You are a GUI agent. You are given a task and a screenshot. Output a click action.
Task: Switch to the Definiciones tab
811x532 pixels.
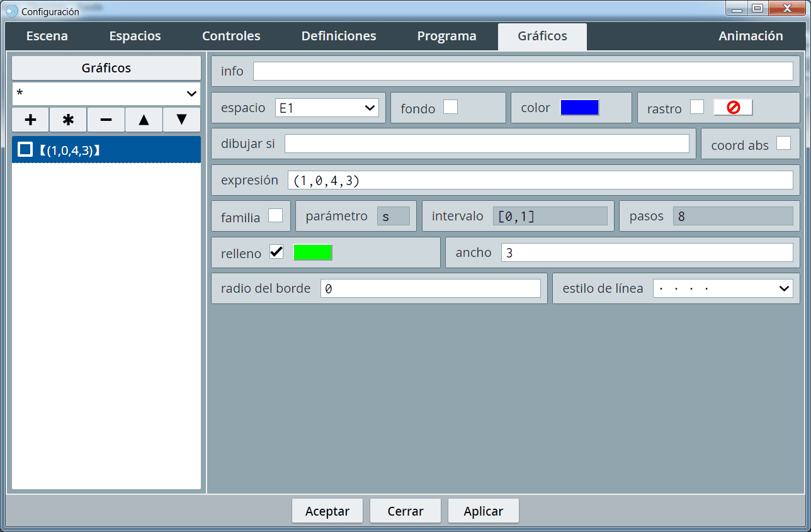pyautogui.click(x=339, y=37)
